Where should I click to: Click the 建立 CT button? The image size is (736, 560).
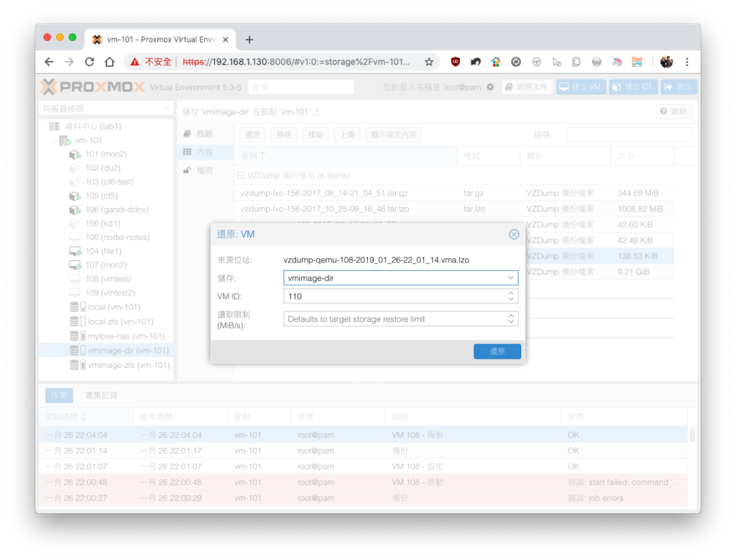632,87
